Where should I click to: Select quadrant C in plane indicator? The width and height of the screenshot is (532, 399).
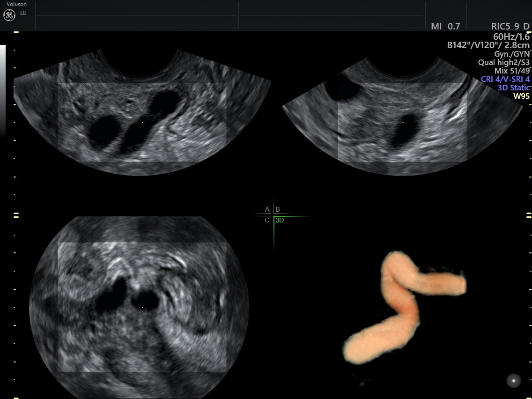click(x=267, y=220)
